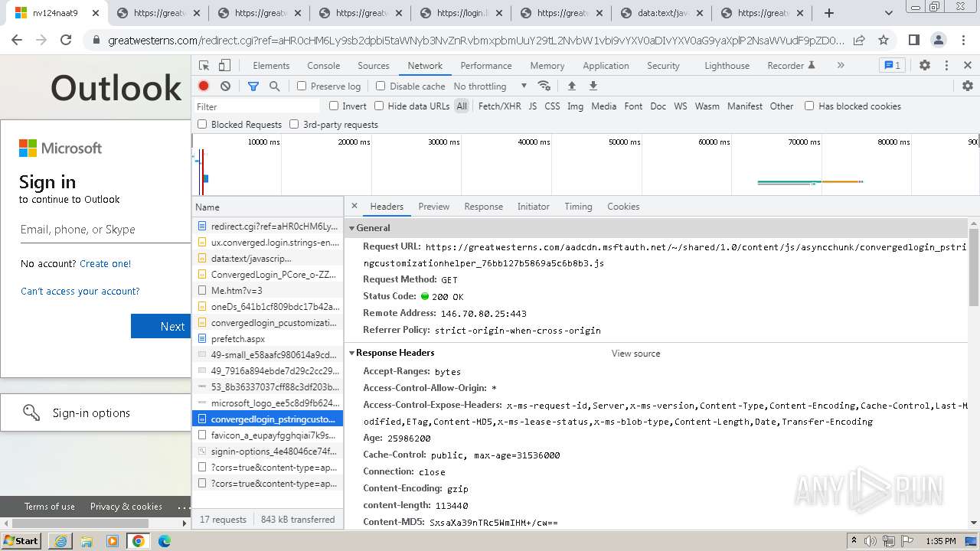Click the Windows Start button

(x=21, y=541)
